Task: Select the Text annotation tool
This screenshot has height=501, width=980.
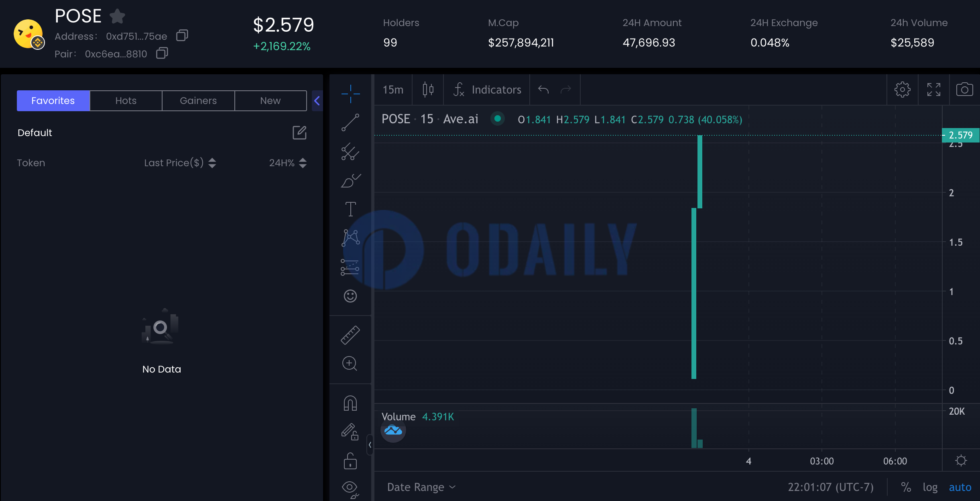Action: pos(350,209)
